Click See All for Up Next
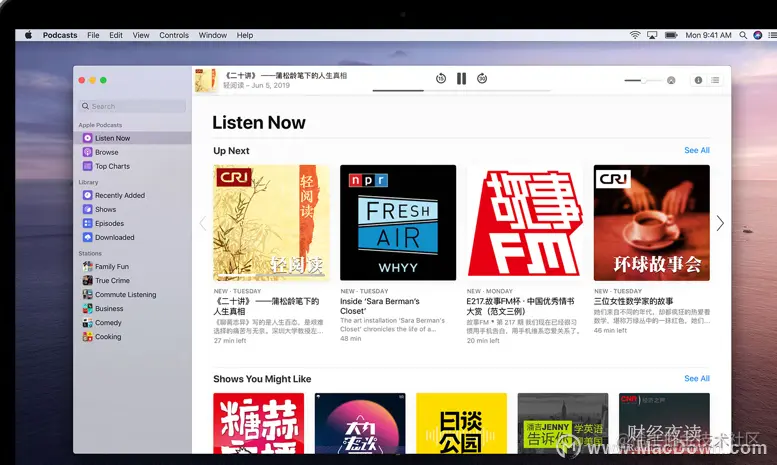The height and width of the screenshot is (465, 777). [697, 150]
